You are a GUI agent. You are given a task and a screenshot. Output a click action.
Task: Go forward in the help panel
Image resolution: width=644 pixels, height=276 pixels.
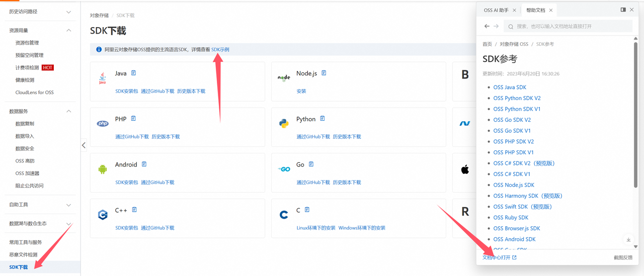click(496, 26)
